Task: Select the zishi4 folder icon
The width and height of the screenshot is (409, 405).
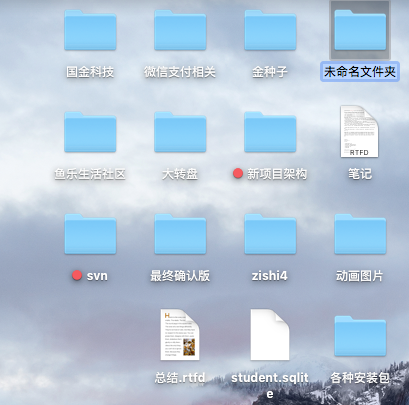Action: pyautogui.click(x=270, y=234)
